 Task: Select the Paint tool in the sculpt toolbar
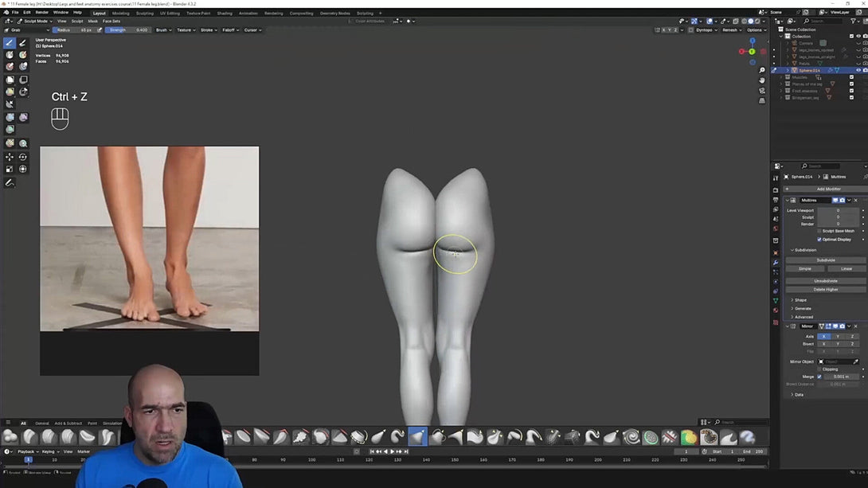point(23,43)
